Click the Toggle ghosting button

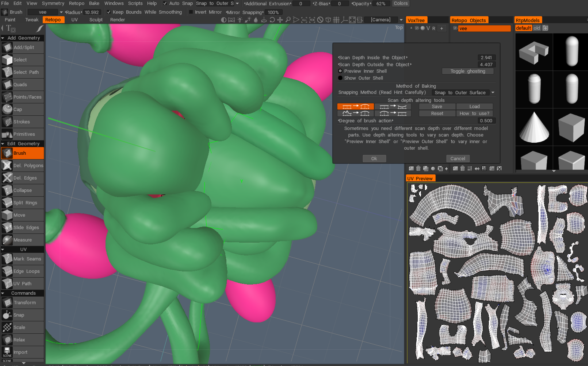click(x=468, y=71)
